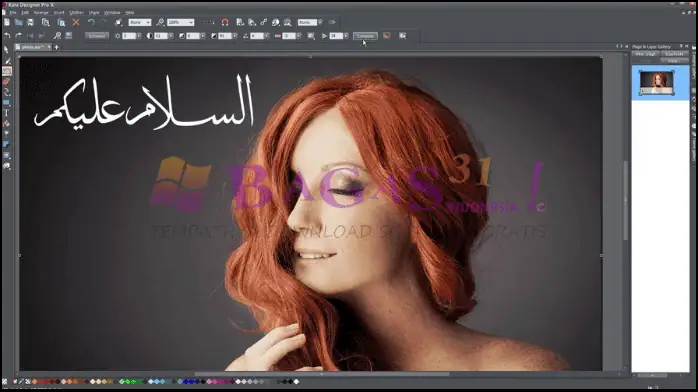The height and width of the screenshot is (392, 698).
Task: Click the link chain icon in toolbar
Action: [x=264, y=22]
